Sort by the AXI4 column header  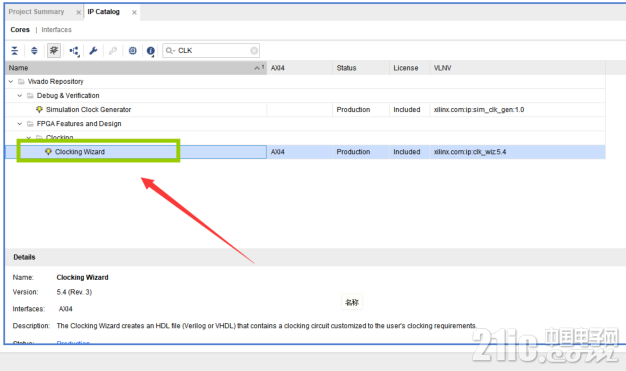(x=299, y=68)
